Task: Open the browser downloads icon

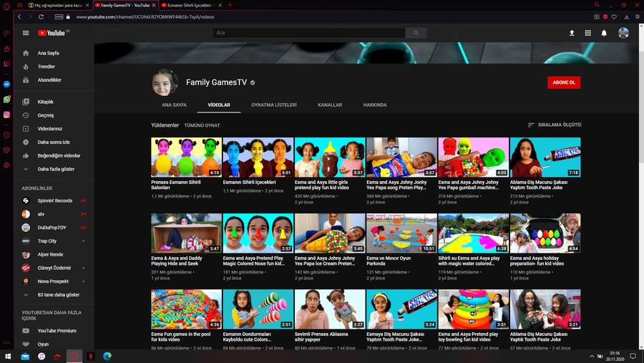Action: point(626,17)
